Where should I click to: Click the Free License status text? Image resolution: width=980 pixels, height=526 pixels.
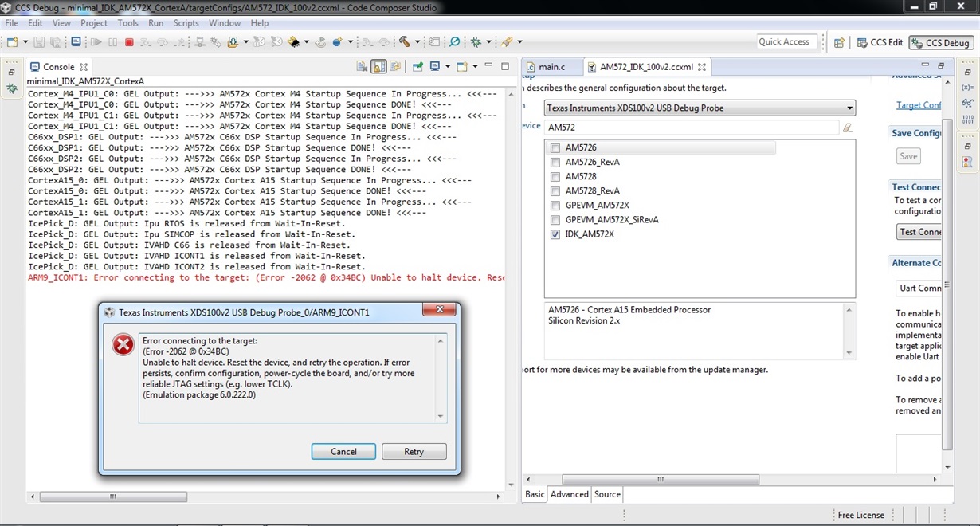click(x=860, y=515)
